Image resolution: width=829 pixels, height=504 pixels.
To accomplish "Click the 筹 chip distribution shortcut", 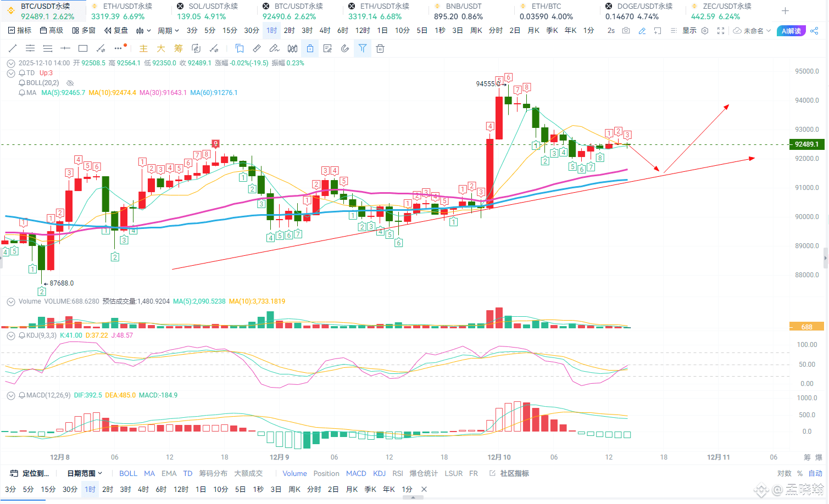I will pyautogui.click(x=179, y=48).
